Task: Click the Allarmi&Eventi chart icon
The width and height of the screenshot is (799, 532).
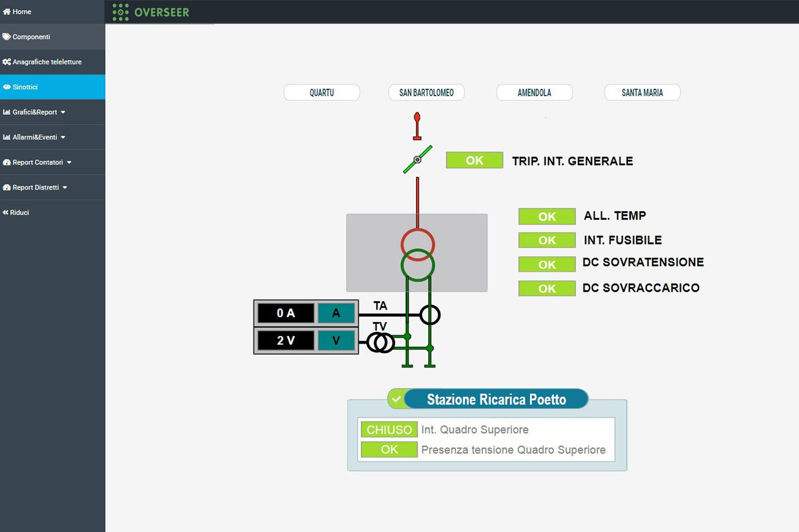Action: tap(6, 137)
